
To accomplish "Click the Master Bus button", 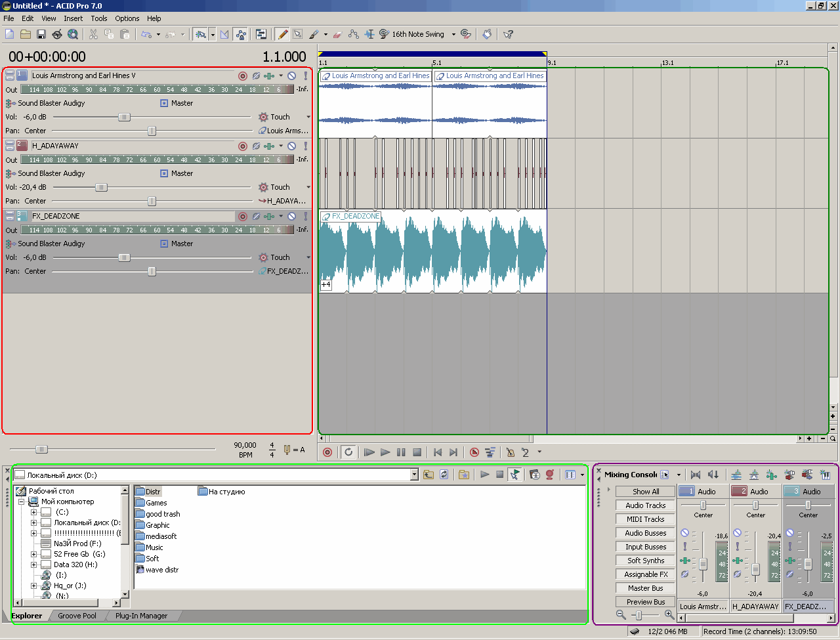I will 645,588.
